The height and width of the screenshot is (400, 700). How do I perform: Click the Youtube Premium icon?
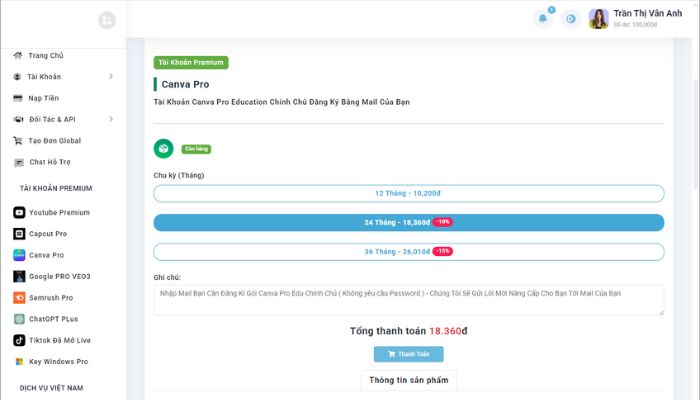[19, 212]
